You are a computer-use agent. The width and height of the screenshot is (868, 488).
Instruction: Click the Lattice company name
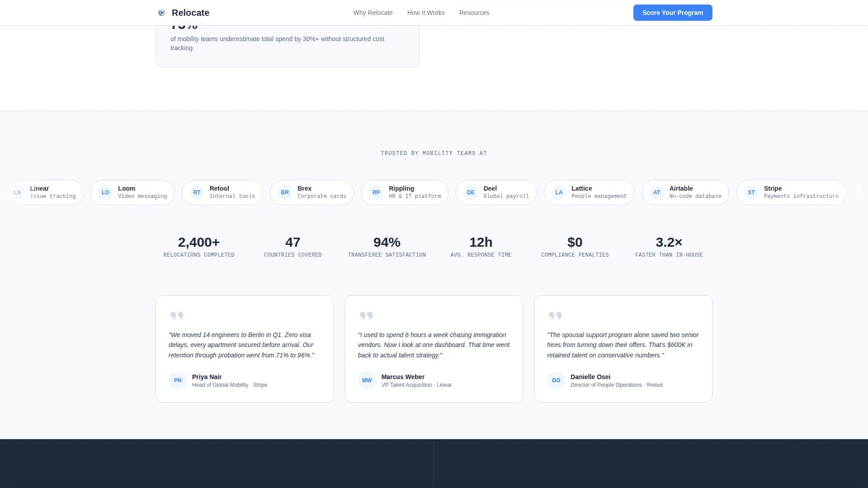coord(581,188)
